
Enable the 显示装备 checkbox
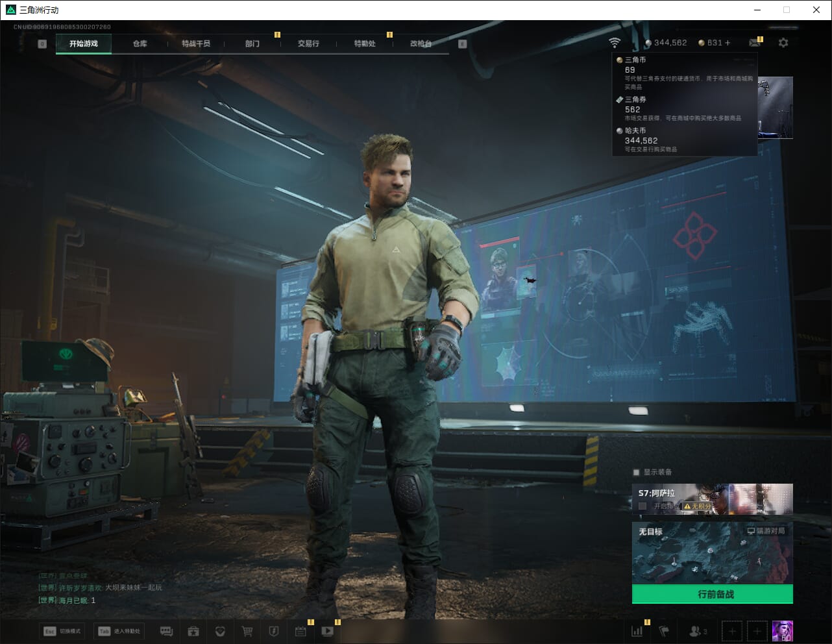[x=637, y=472]
